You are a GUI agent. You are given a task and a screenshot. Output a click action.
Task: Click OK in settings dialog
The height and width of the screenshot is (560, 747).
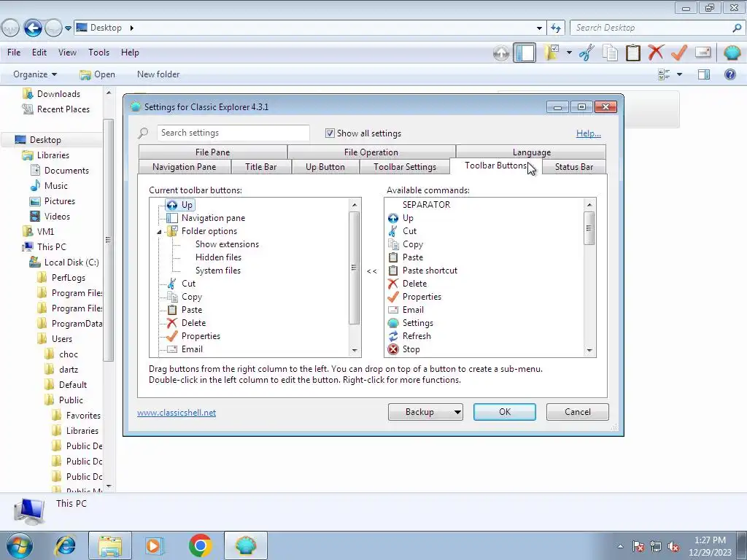click(x=505, y=412)
